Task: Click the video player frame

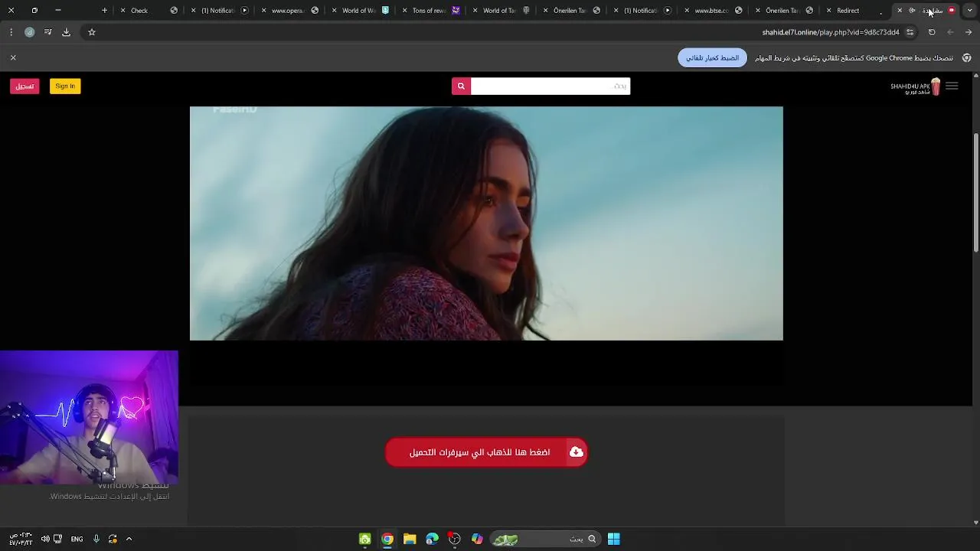Action: pyautogui.click(x=486, y=223)
